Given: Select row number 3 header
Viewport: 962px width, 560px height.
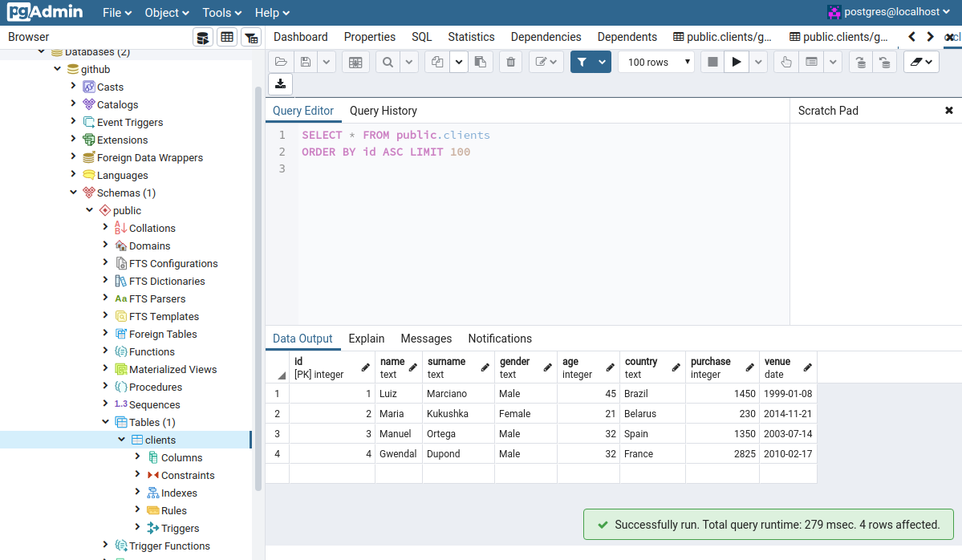Looking at the screenshot, I should 278,434.
